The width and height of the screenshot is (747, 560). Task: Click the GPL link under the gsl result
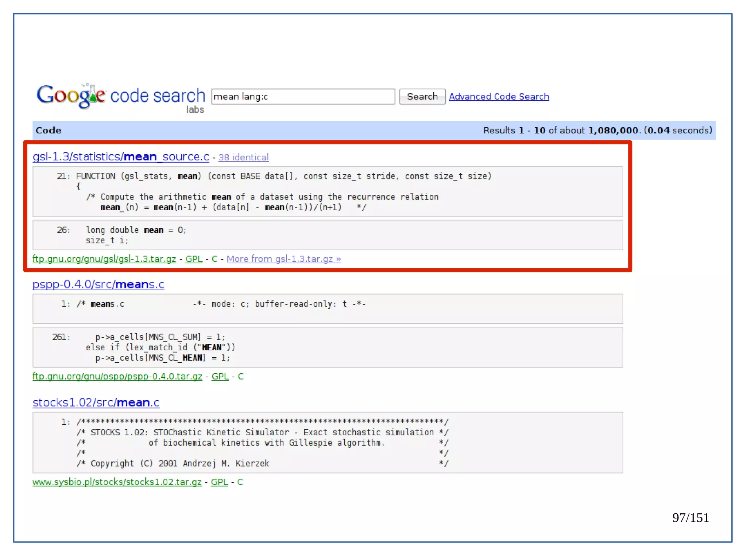coord(194,259)
